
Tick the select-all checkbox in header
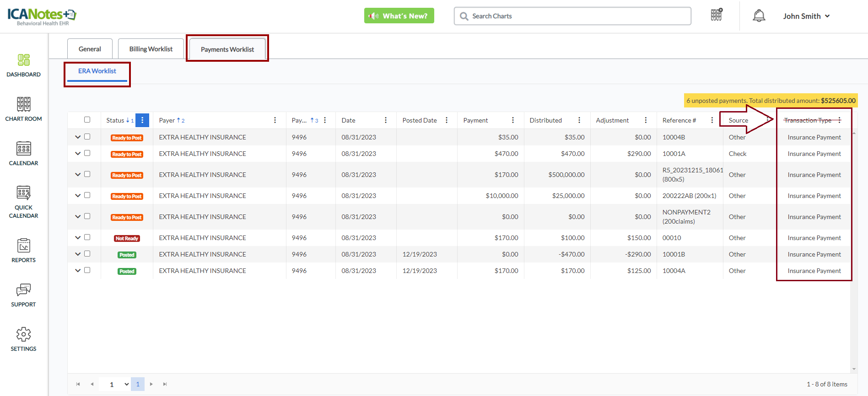(87, 120)
